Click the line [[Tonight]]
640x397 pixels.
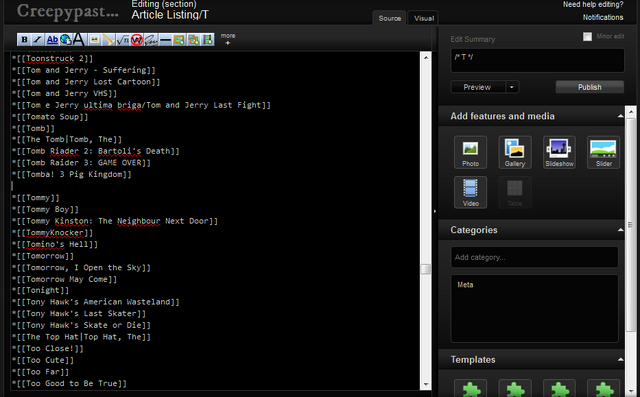click(x=40, y=291)
